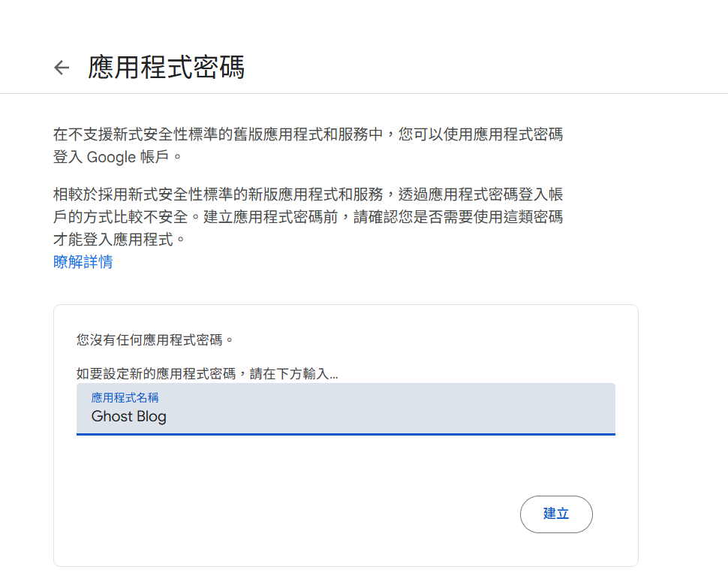The image size is (728, 579).
Task: Click the 應用程式密碼 page heading
Action: pyautogui.click(x=166, y=68)
